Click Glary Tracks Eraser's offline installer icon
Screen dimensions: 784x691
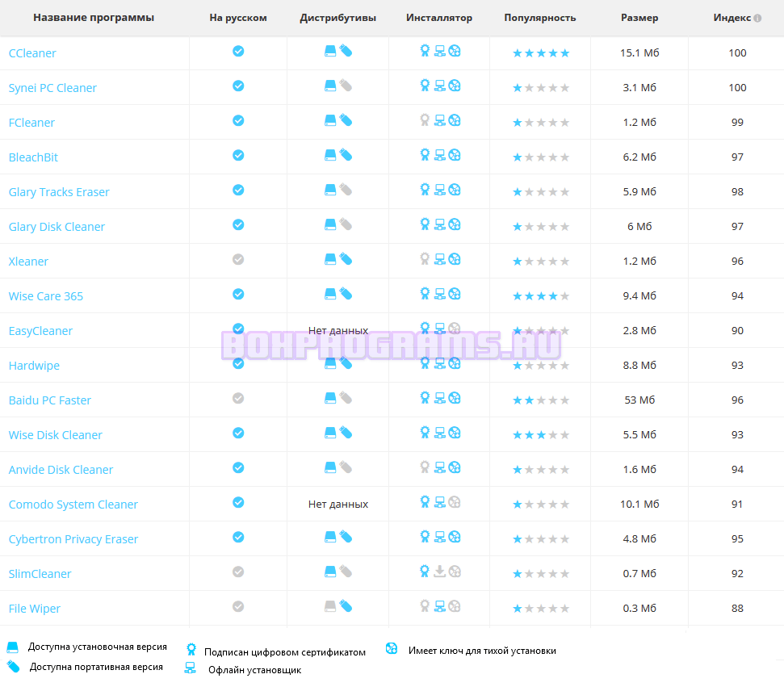(x=439, y=190)
